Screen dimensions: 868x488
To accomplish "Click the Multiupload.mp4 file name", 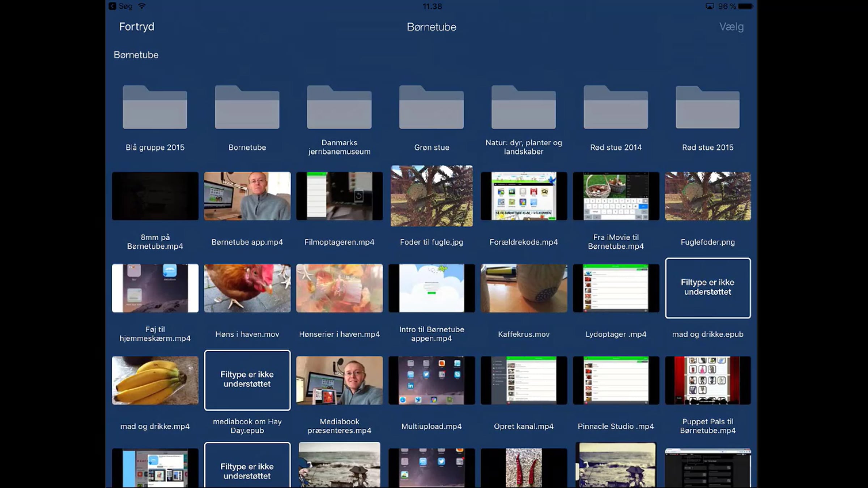I will pyautogui.click(x=431, y=427).
